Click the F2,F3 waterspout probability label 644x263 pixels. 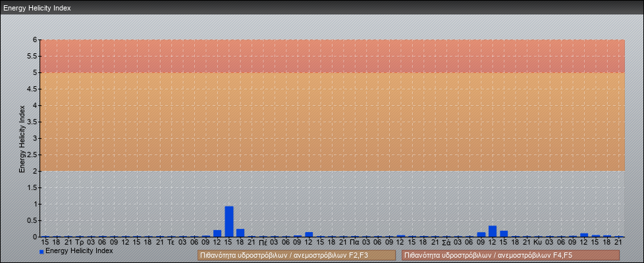[296, 255]
